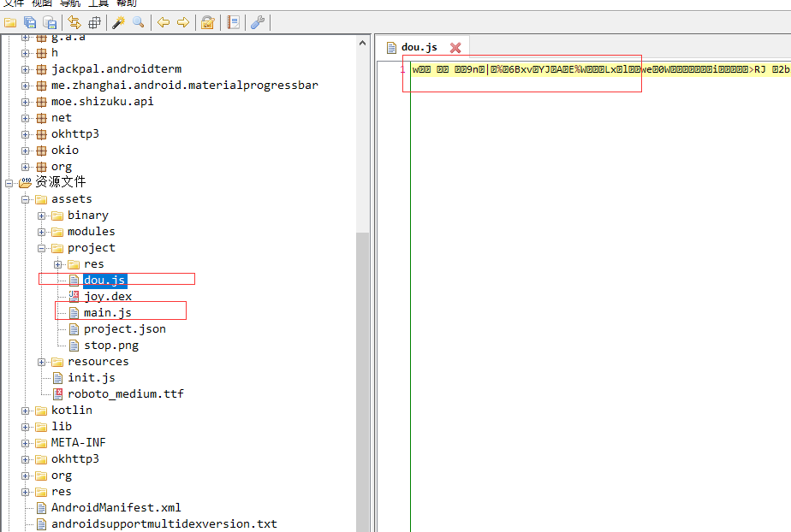Navigate forward with the right arrow
Image resolution: width=791 pixels, height=532 pixels.
tap(182, 22)
